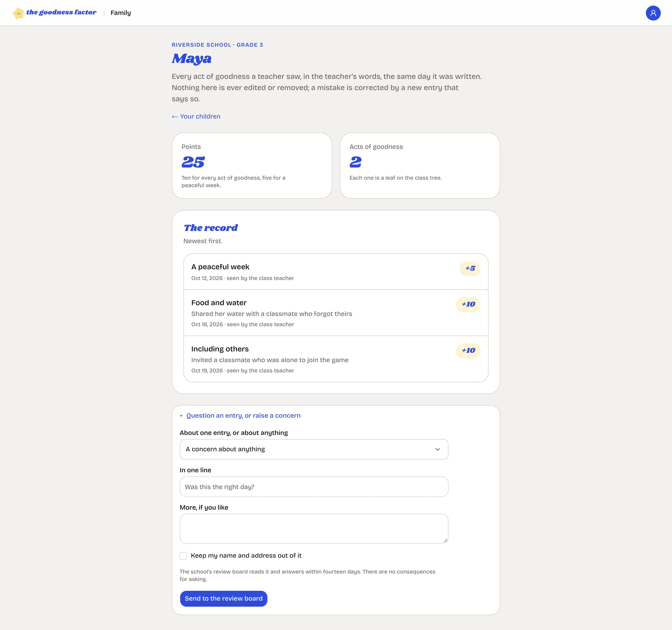Image resolution: width=672 pixels, height=630 pixels.
Task: Click 'Oct 19, 2026 · seen by the class teacher'
Action: coord(243,371)
